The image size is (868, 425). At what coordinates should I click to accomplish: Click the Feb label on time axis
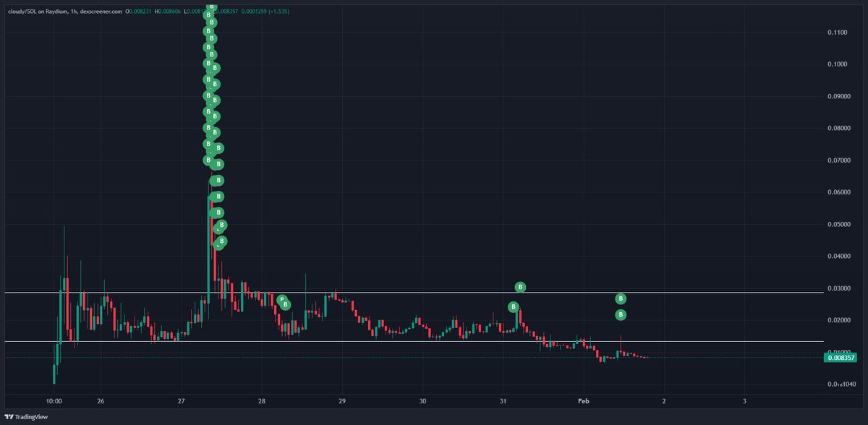click(x=584, y=400)
